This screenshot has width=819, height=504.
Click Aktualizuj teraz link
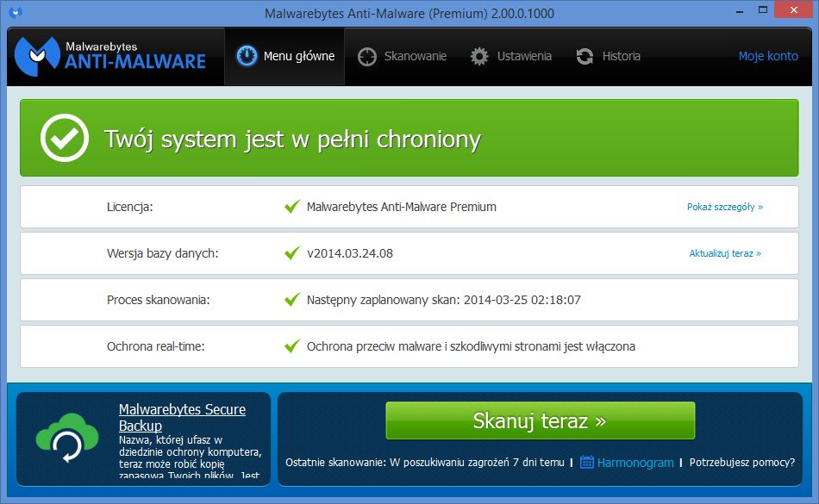pyautogui.click(x=726, y=253)
